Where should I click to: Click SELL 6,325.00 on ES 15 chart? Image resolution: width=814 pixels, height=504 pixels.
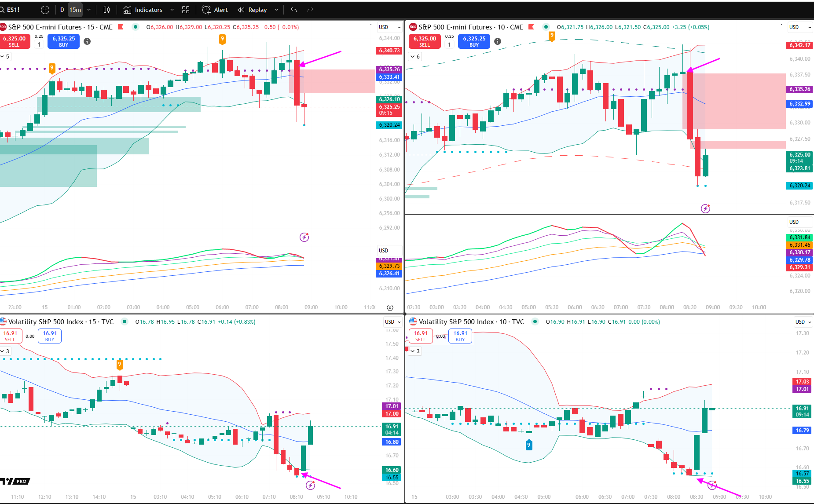15,41
